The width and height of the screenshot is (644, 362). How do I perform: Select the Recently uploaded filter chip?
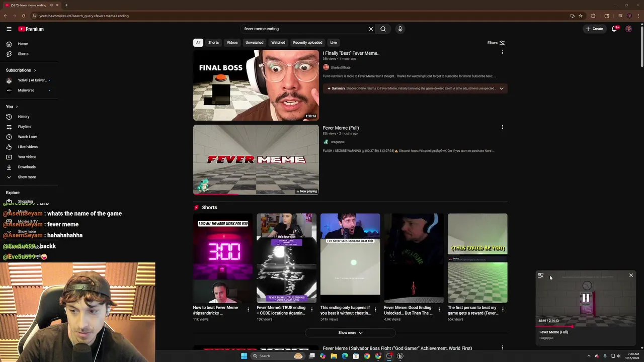pyautogui.click(x=307, y=43)
